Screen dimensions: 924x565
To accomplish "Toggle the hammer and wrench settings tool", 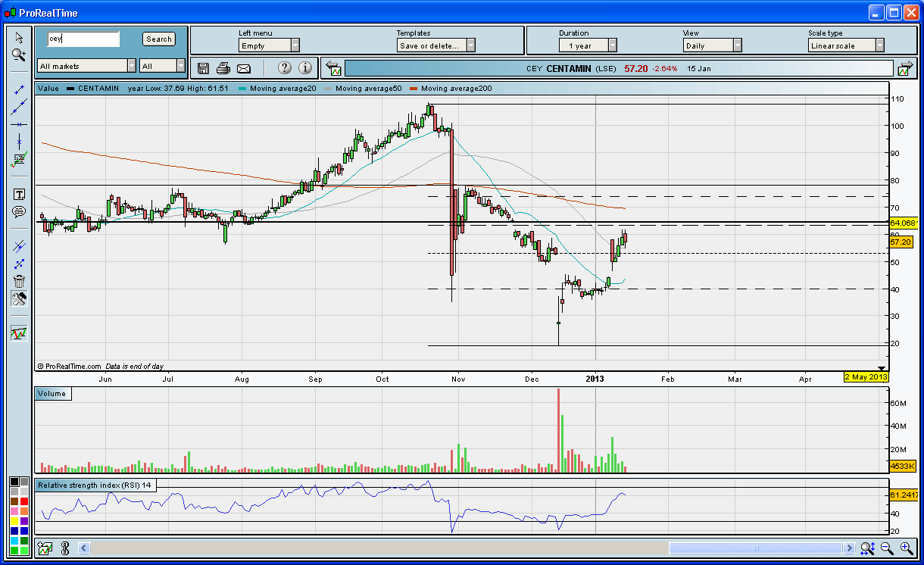I will [19, 299].
